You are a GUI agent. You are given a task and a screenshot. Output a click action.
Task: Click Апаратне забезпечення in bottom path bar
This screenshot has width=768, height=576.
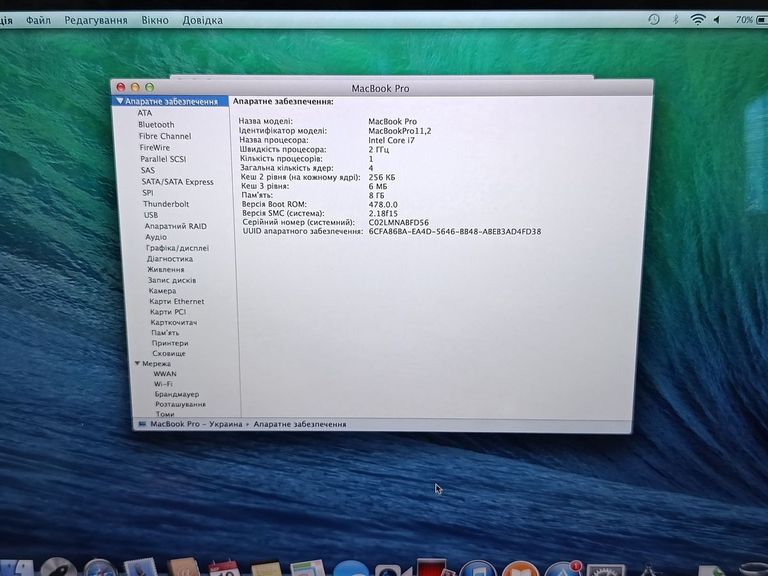coord(300,424)
